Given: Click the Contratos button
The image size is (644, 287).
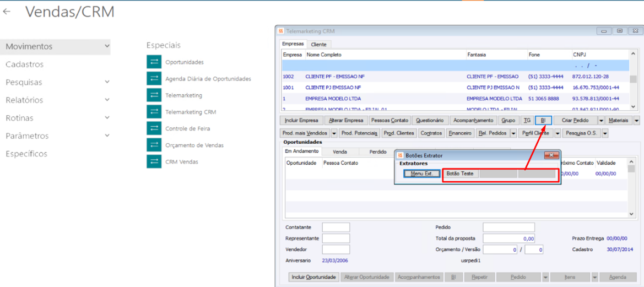Looking at the screenshot, I should (432, 133).
